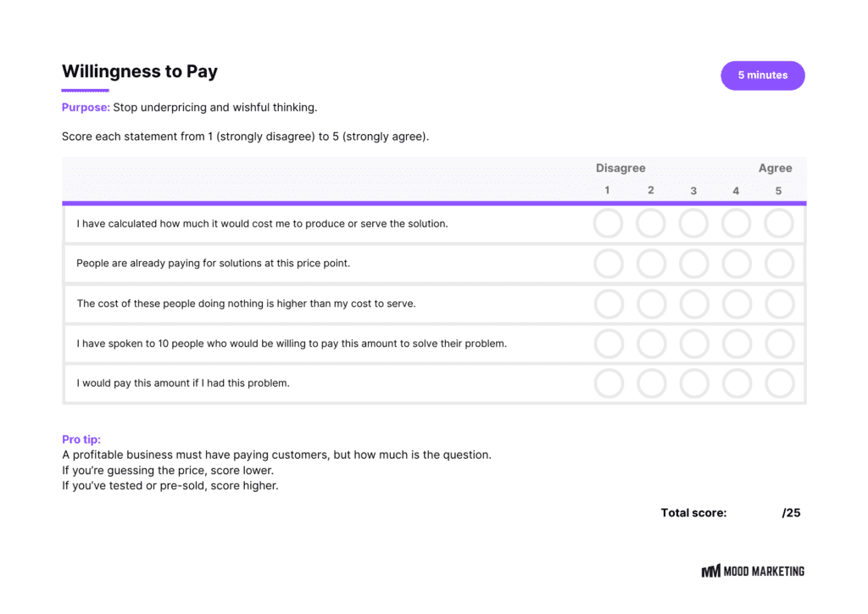Screen dimensions: 868x614
Task: Mark 2 for spoken to 10 people statement
Action: (x=651, y=343)
